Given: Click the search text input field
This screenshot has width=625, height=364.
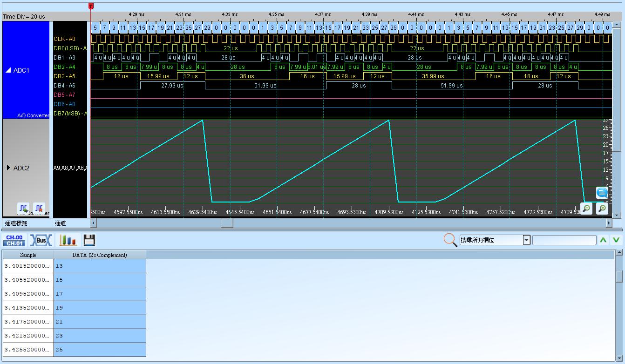Looking at the screenshot, I should 564,240.
